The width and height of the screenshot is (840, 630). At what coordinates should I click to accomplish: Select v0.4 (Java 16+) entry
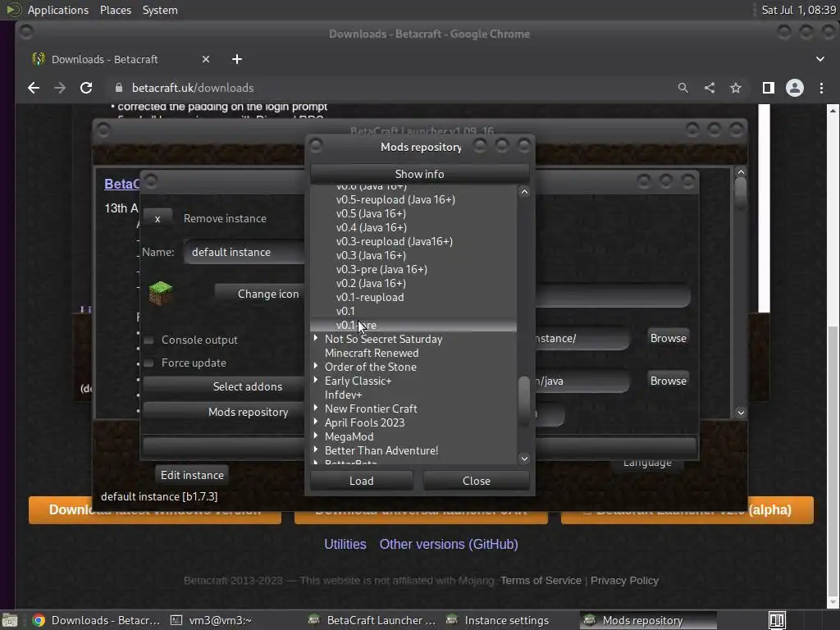coord(372,228)
